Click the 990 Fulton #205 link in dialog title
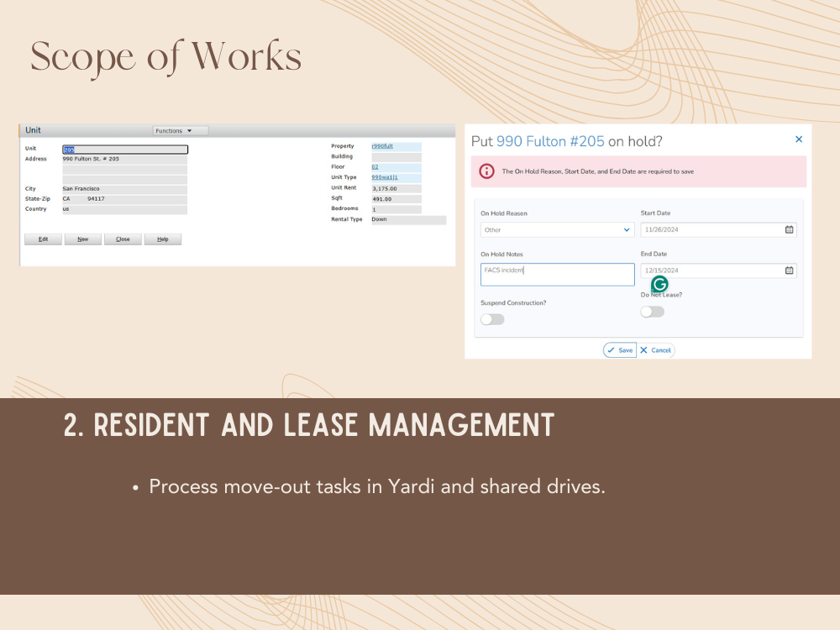The height and width of the screenshot is (630, 840). coord(550,141)
